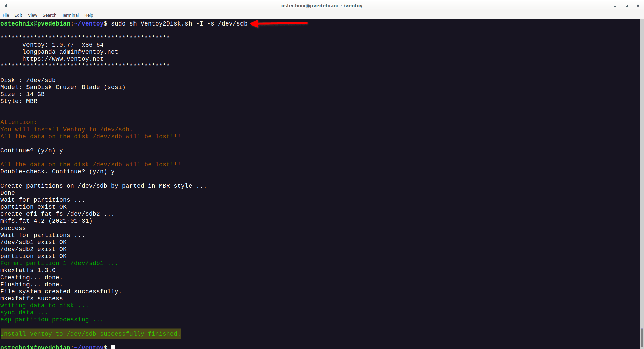The width and height of the screenshot is (644, 349).
Task: Click the green 'Format partition 1' line
Action: 59,263
